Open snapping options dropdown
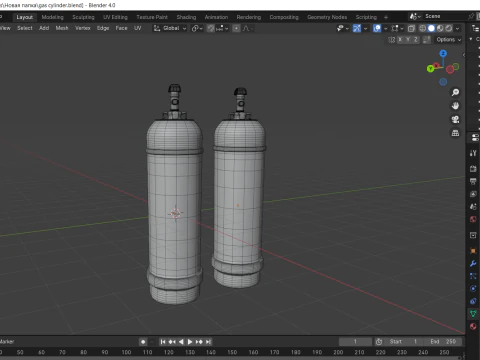The height and width of the screenshot is (360, 480). [x=222, y=28]
